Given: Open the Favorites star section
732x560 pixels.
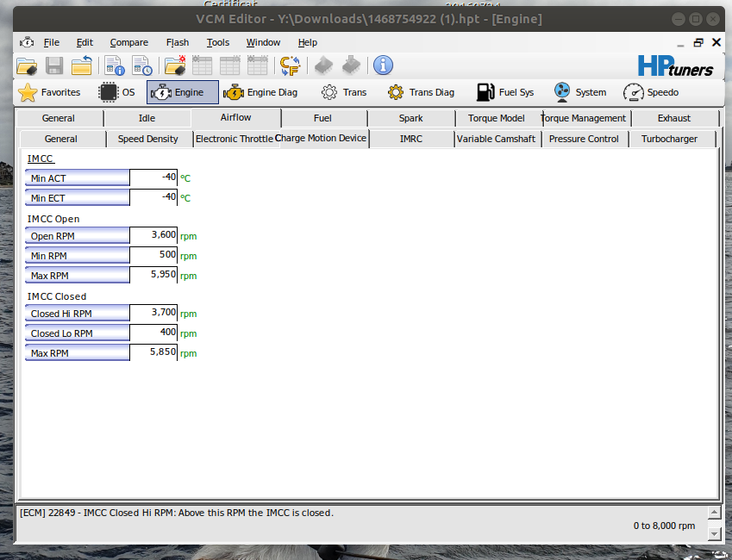Looking at the screenshot, I should point(50,92).
